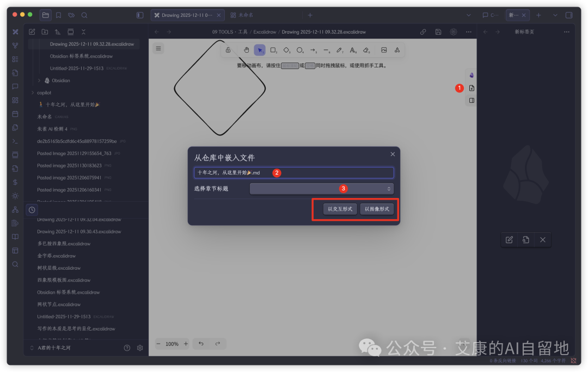Open the 选择章节标题 dropdown

pos(322,189)
